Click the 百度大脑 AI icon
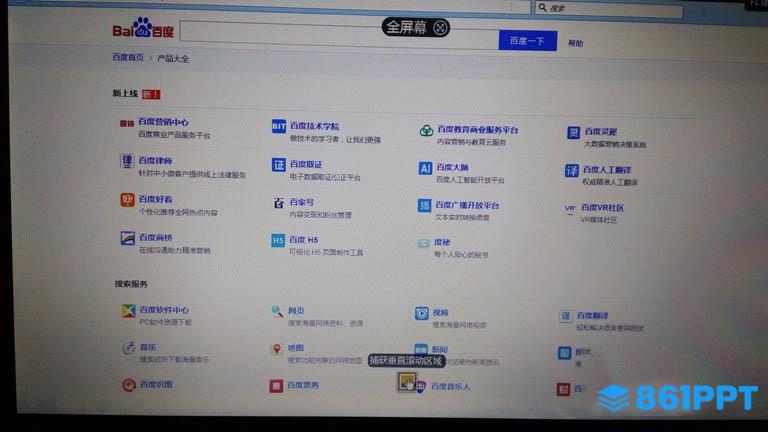Viewport: 768px width, 432px height. pyautogui.click(x=425, y=168)
